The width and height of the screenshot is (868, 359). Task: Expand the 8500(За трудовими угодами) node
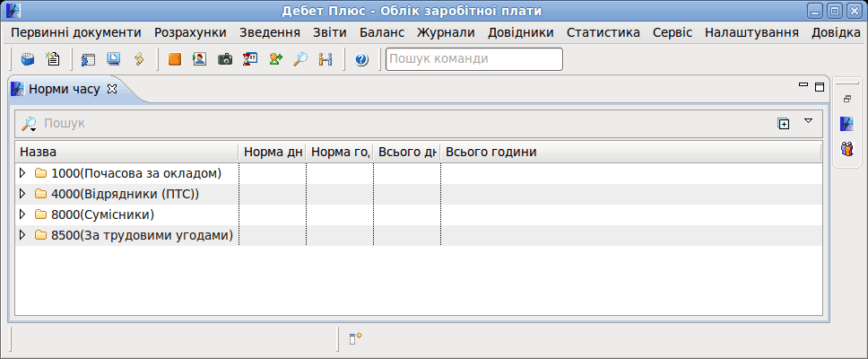22,235
